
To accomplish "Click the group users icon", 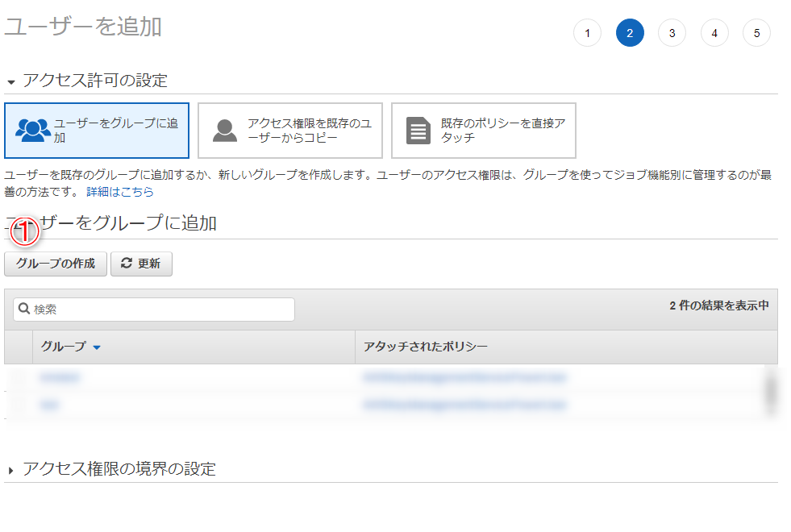I will click(33, 131).
